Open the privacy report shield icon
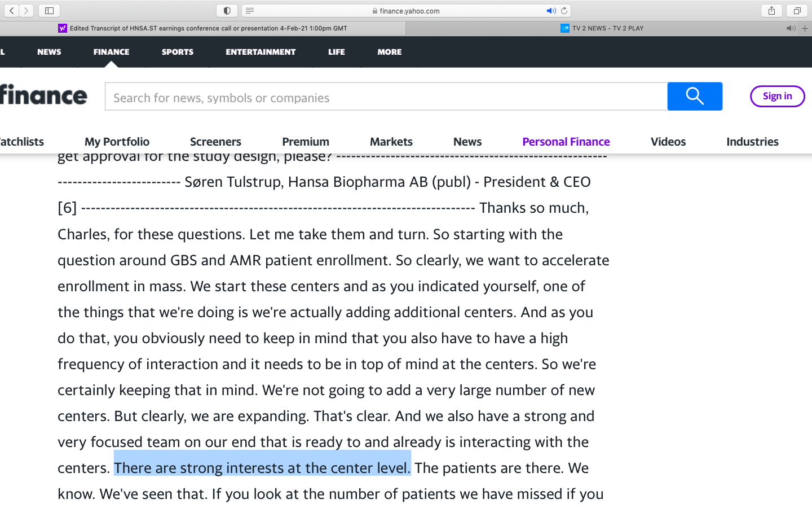 tap(227, 11)
